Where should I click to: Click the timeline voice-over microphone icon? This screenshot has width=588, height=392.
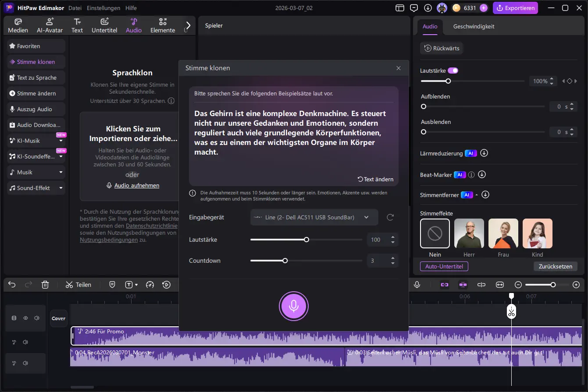tap(417, 285)
